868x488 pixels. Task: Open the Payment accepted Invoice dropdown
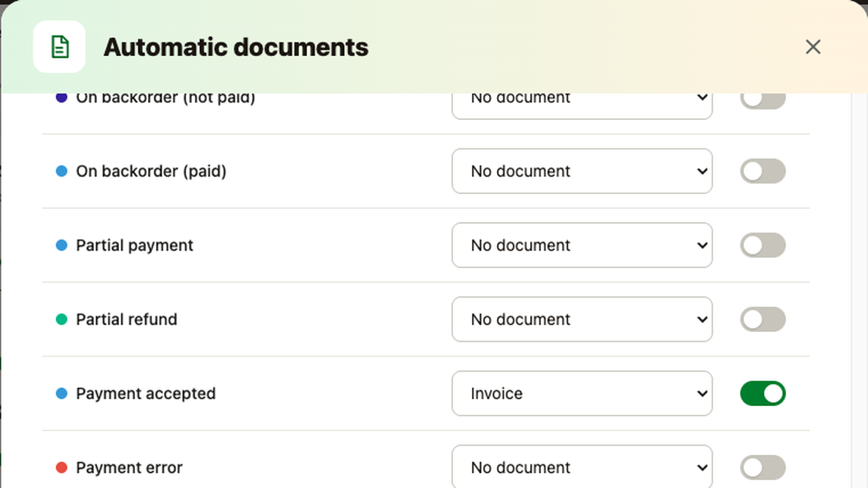[x=582, y=393]
